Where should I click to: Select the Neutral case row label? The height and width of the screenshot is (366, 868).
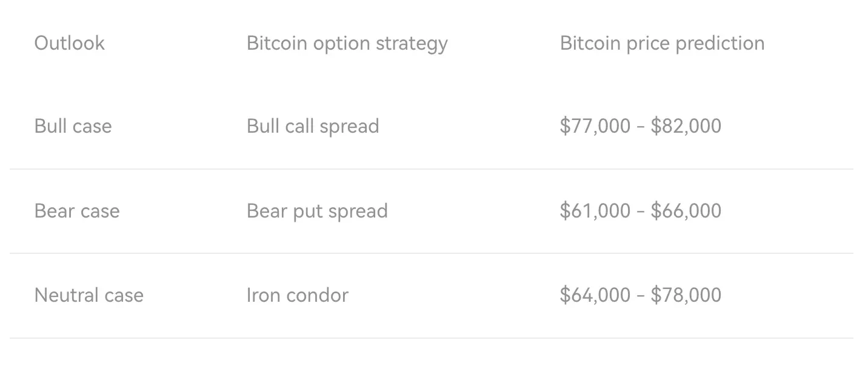coord(89,295)
